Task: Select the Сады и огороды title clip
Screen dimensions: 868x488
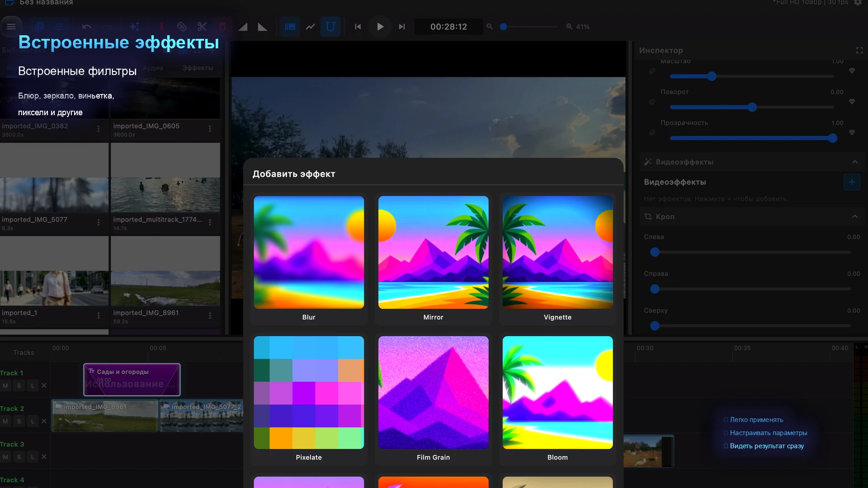Action: [132, 380]
